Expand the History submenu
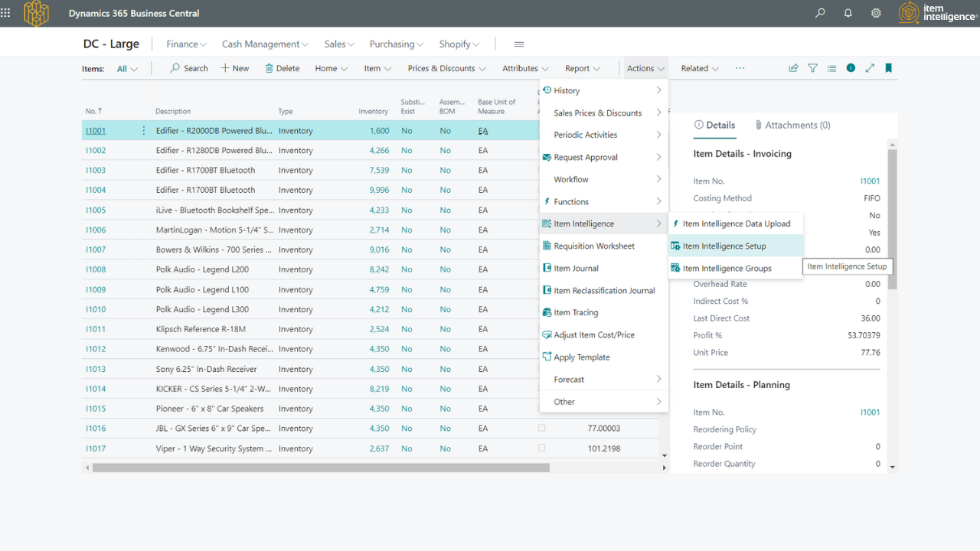Image resolution: width=980 pixels, height=551 pixels. [x=567, y=90]
